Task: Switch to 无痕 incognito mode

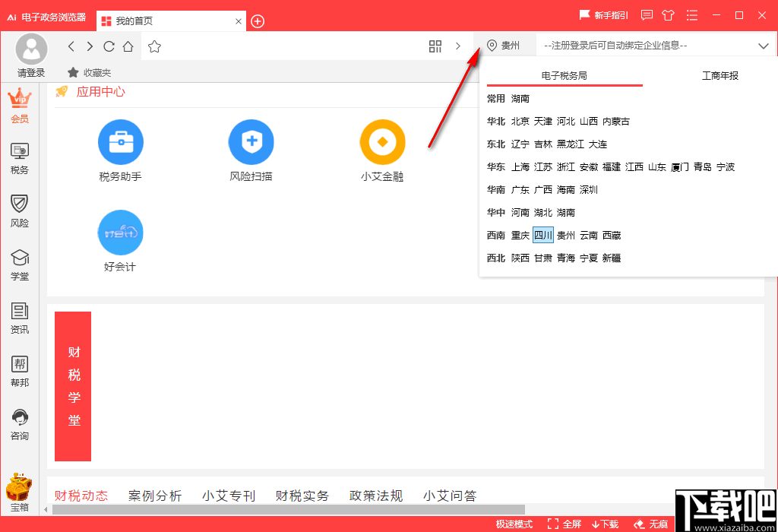Action: (650, 524)
